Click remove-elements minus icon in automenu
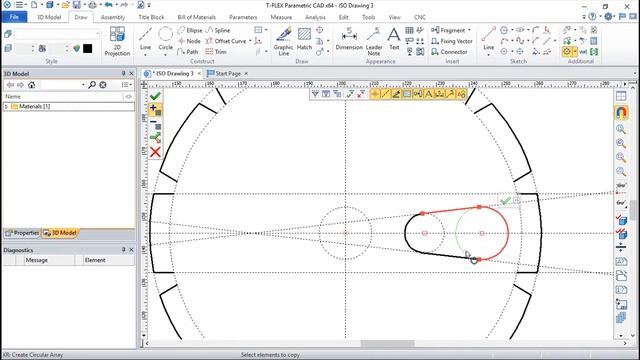This screenshot has height=360, width=640. (x=155, y=124)
